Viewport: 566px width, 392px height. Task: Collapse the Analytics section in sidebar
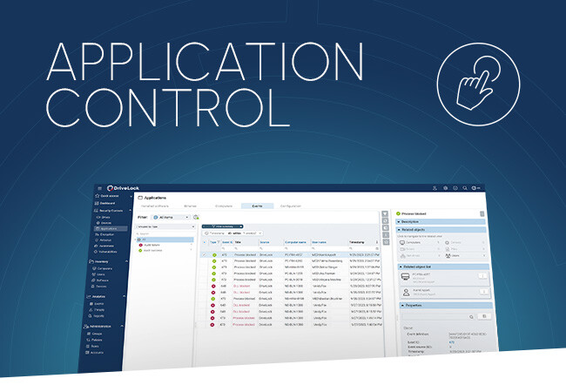[125, 296]
